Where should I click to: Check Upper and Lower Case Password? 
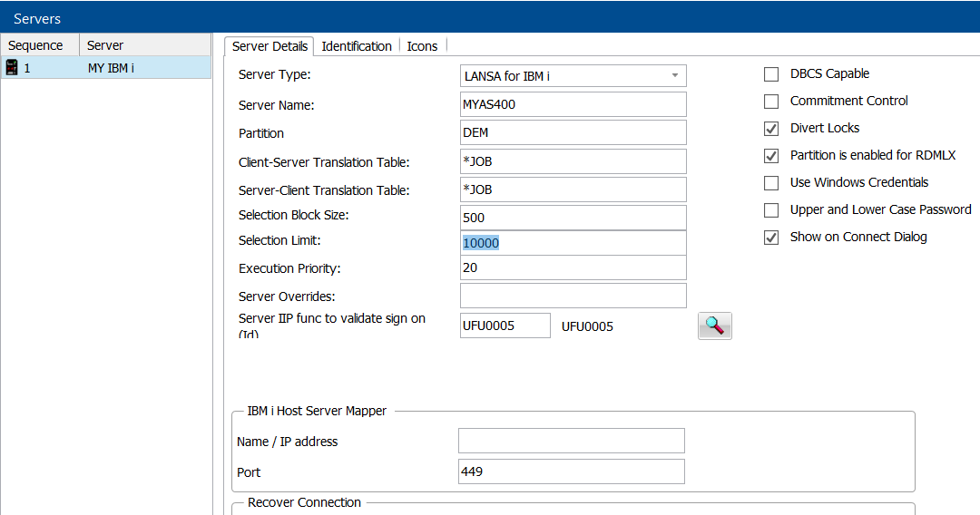coord(771,210)
